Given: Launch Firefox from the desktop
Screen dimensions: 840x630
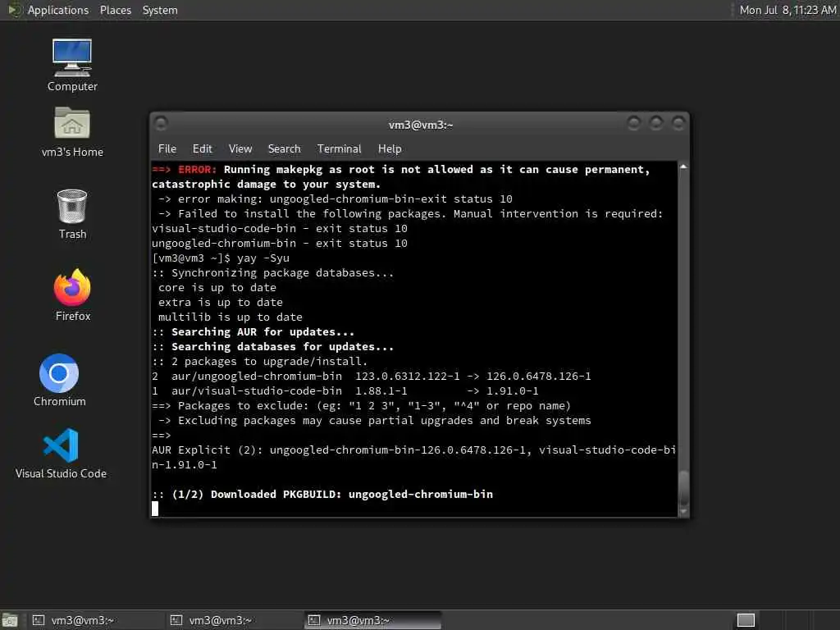Looking at the screenshot, I should click(x=72, y=295).
